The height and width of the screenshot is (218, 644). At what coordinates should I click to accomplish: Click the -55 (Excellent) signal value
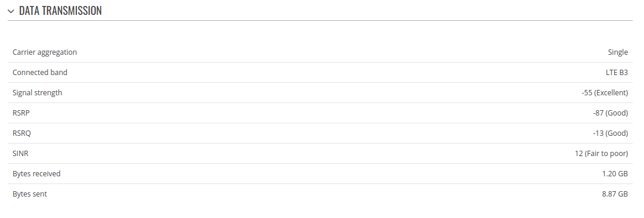point(605,93)
